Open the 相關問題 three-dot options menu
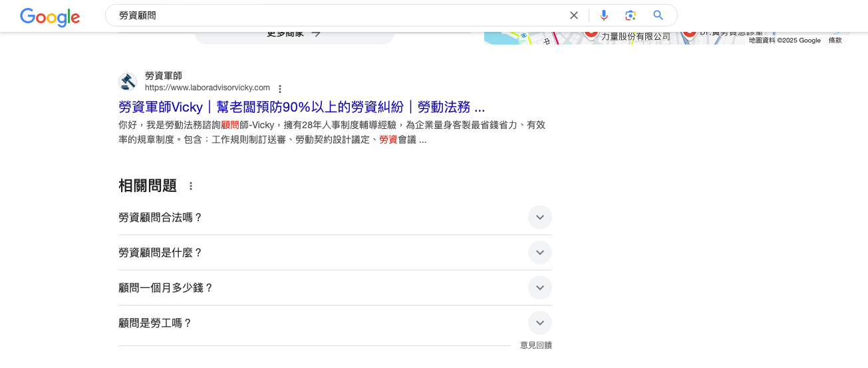This screenshot has height=368, width=868. (191, 186)
